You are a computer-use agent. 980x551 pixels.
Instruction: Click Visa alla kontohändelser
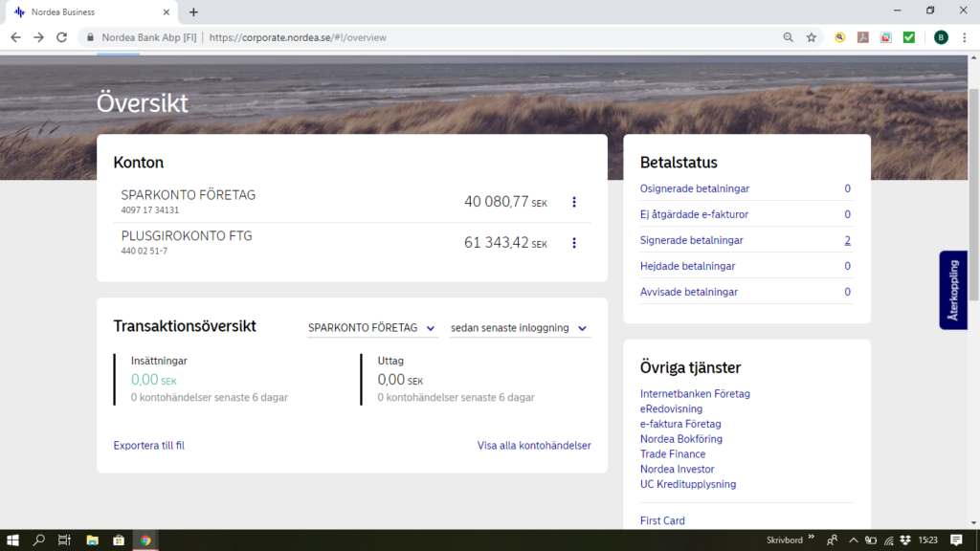coord(534,446)
